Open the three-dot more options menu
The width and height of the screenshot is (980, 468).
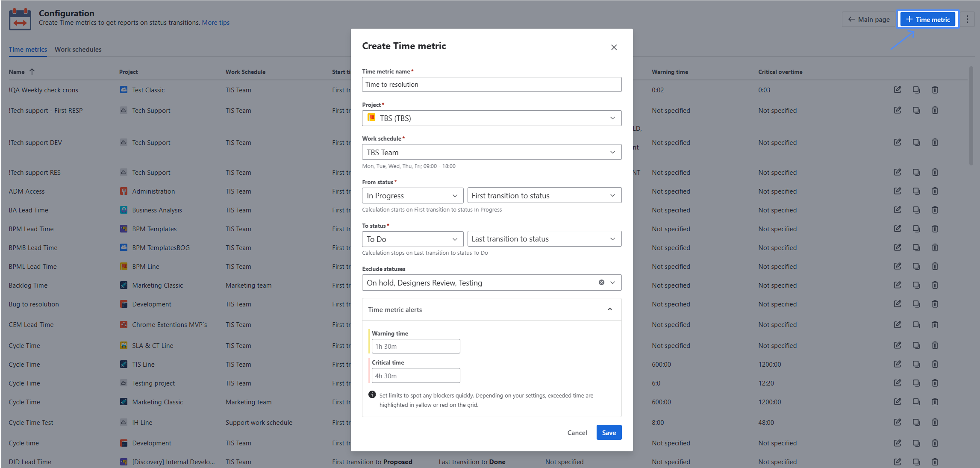[968, 19]
